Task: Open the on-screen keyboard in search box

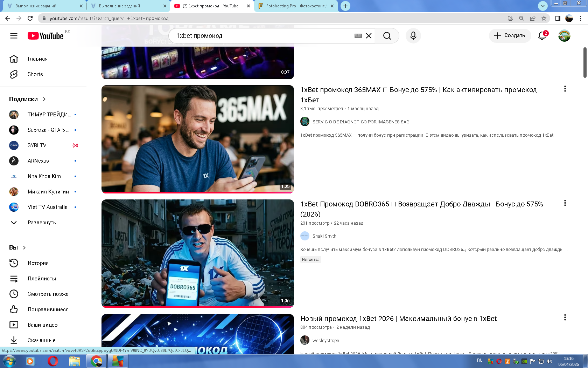Action: click(x=358, y=36)
